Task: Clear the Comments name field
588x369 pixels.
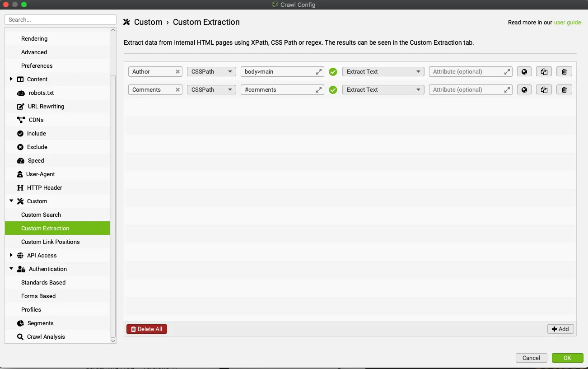Action: (x=178, y=90)
